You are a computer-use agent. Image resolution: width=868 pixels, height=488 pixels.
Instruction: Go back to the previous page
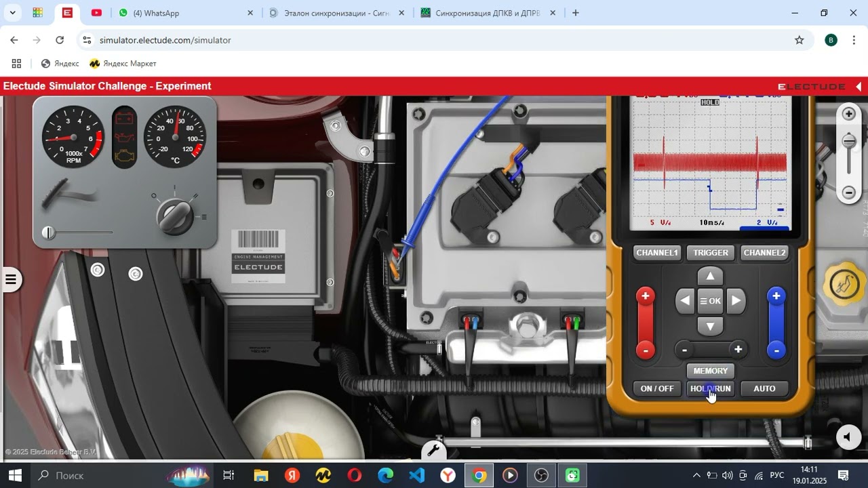(x=14, y=40)
